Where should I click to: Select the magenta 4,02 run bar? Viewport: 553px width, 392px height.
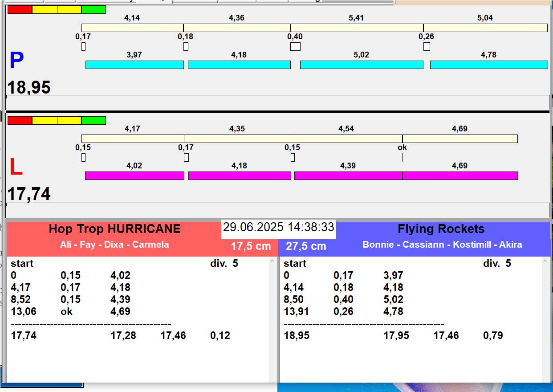coord(134,176)
